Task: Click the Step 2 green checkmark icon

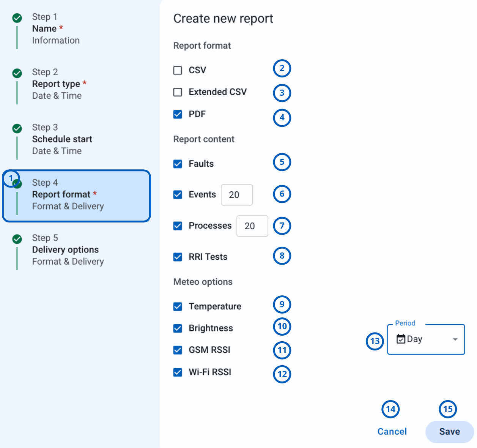Action: tap(17, 73)
